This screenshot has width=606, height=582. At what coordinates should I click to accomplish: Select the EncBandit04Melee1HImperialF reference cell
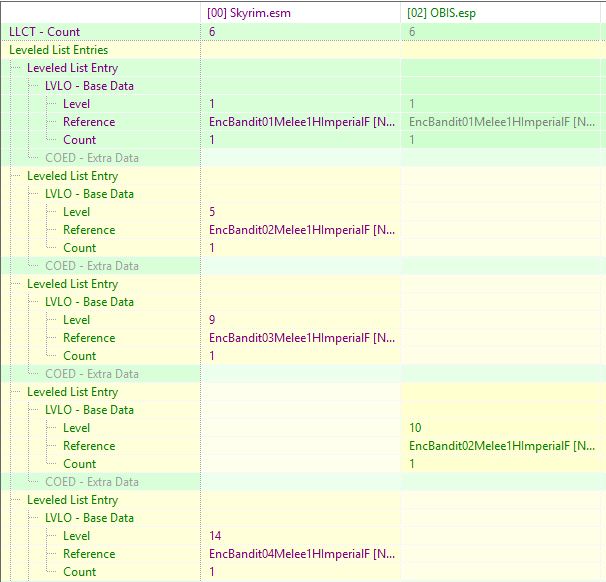point(302,554)
